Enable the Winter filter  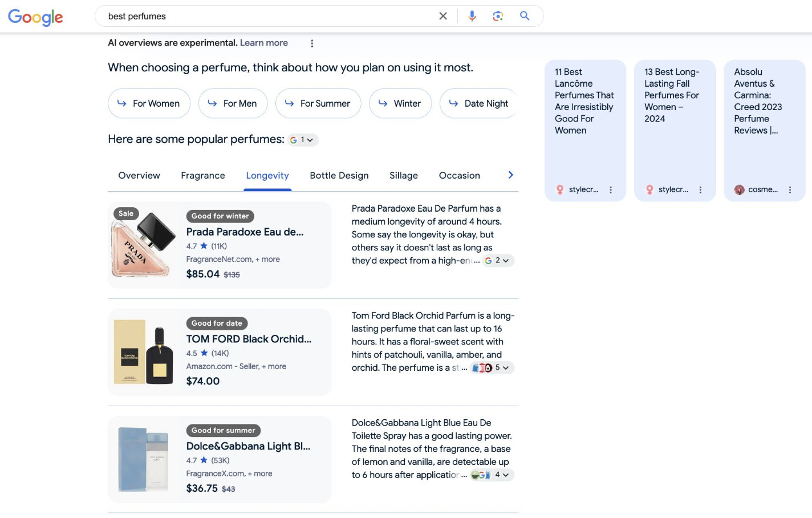tap(400, 103)
